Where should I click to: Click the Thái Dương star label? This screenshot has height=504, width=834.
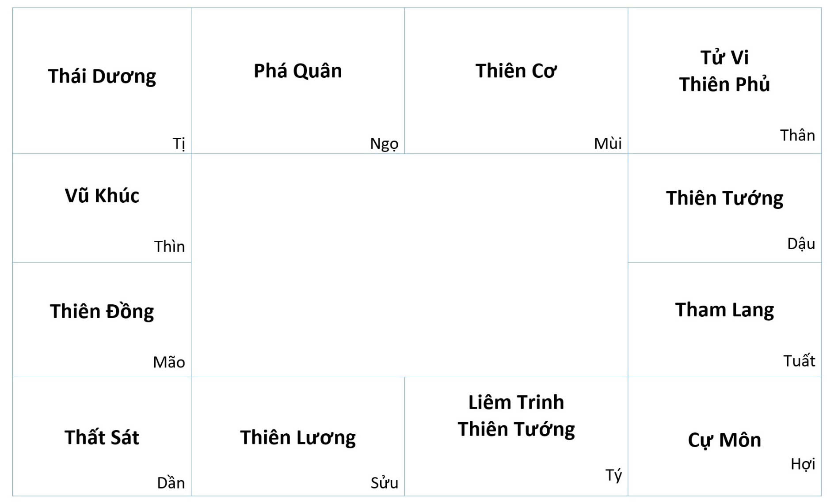click(102, 76)
